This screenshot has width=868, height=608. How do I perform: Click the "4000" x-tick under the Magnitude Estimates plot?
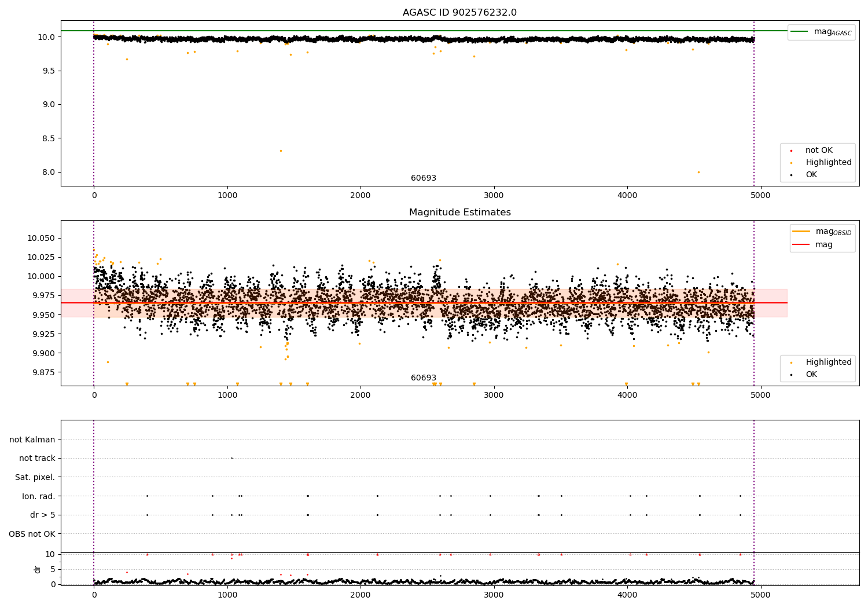click(x=627, y=395)
